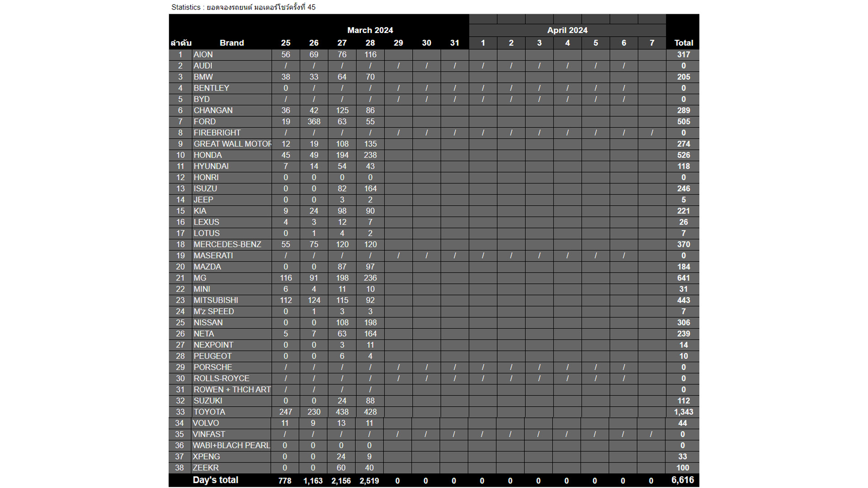
Task: Select the Day's total label
Action: [215, 480]
